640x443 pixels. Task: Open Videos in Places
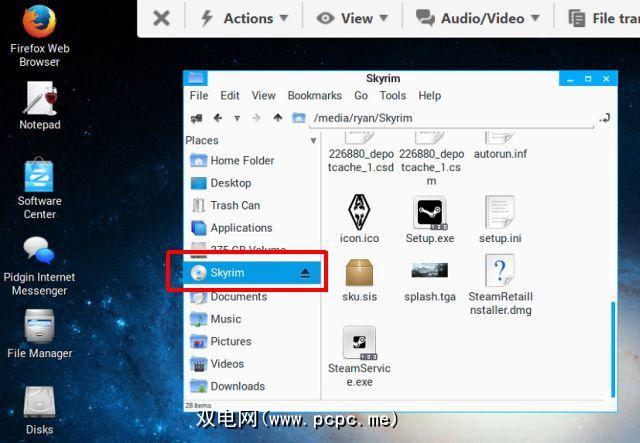pos(252,364)
